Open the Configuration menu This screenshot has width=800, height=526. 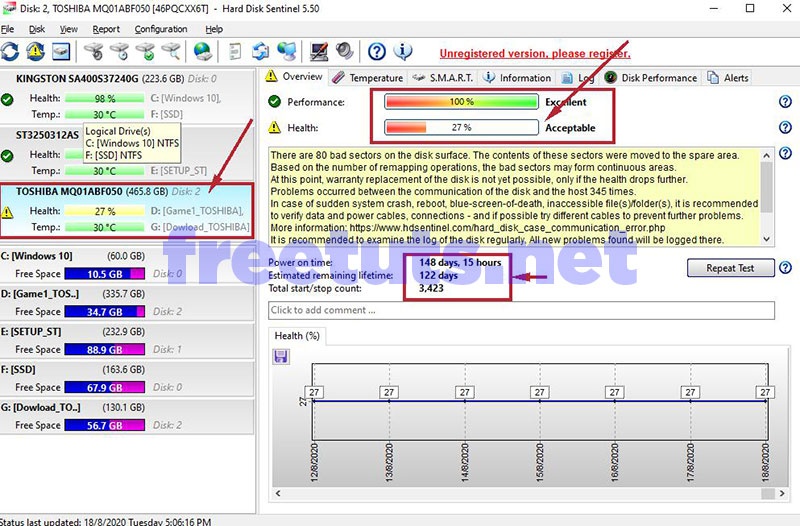161,29
